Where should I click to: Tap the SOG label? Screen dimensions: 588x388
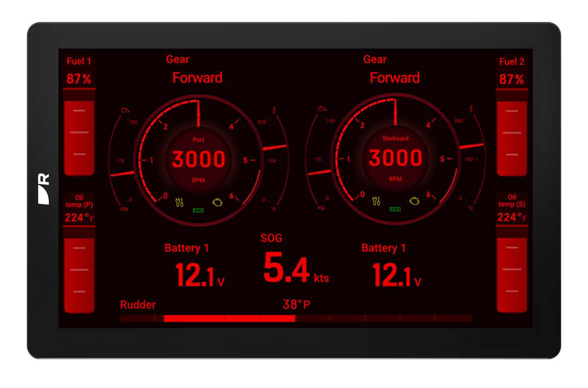pyautogui.click(x=271, y=238)
